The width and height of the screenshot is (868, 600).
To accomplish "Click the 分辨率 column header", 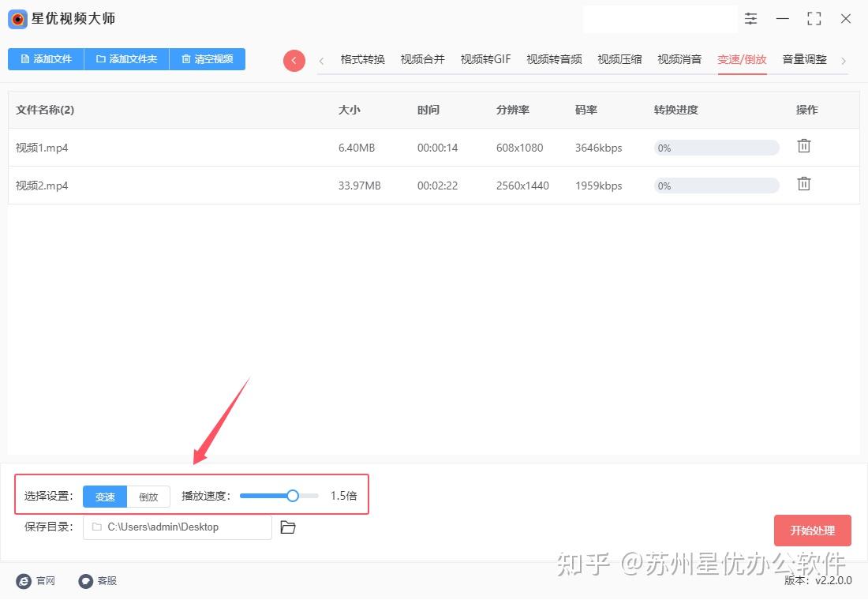I will click(x=513, y=110).
